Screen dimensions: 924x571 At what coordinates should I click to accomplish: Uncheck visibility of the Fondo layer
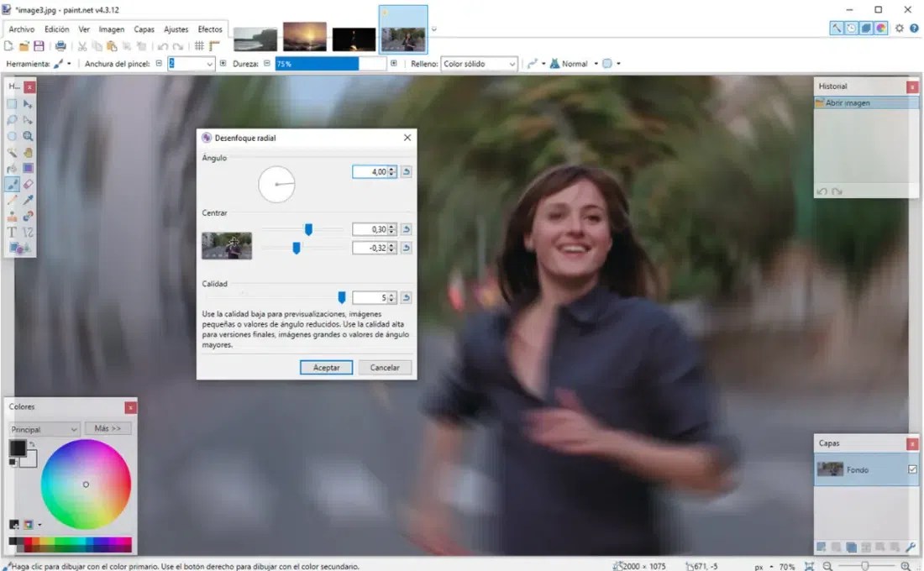pyautogui.click(x=912, y=469)
